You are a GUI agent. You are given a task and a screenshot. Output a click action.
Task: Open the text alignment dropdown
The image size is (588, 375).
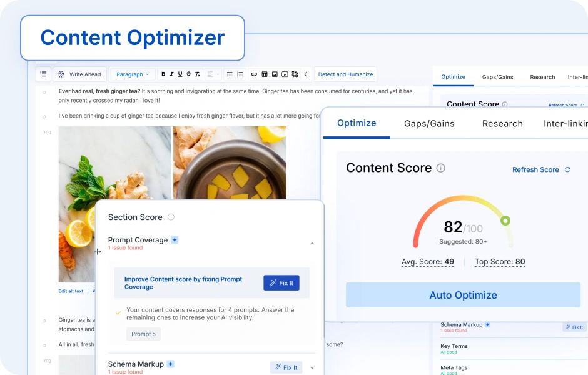tap(213, 74)
